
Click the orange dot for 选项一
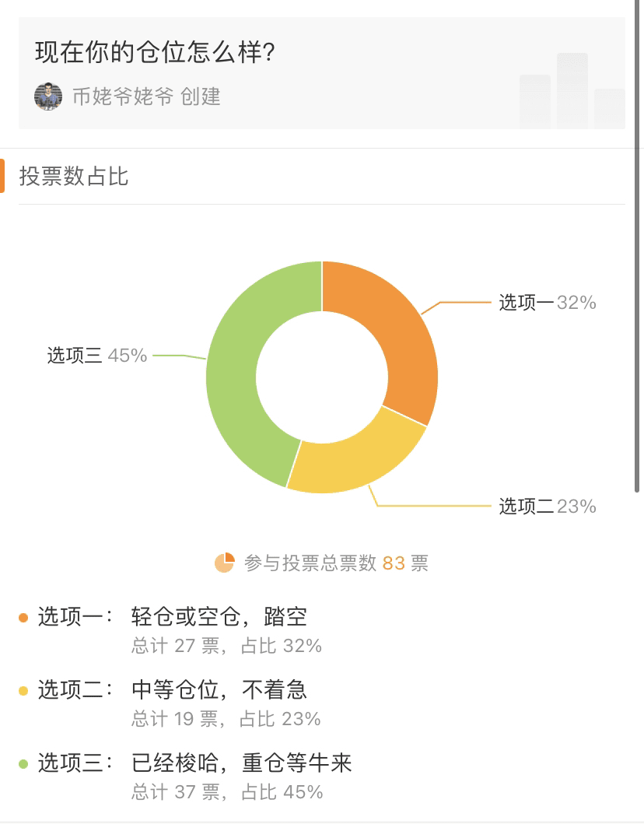coord(23,618)
